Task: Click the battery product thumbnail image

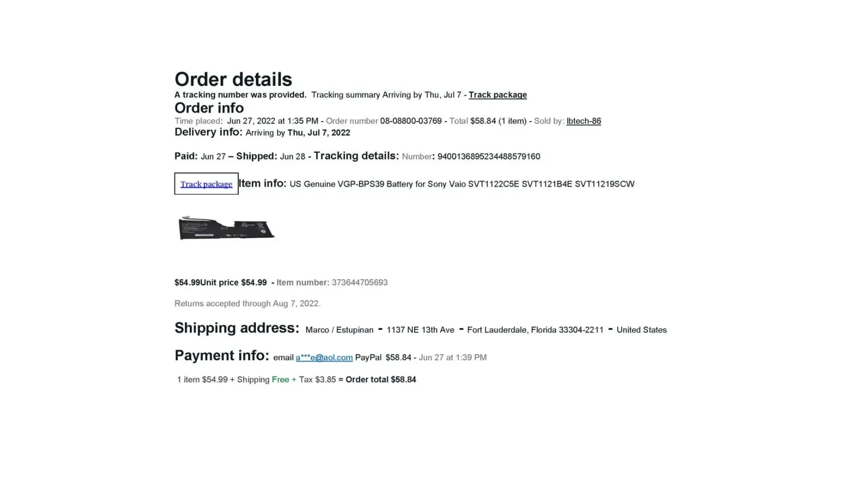Action: (x=227, y=228)
